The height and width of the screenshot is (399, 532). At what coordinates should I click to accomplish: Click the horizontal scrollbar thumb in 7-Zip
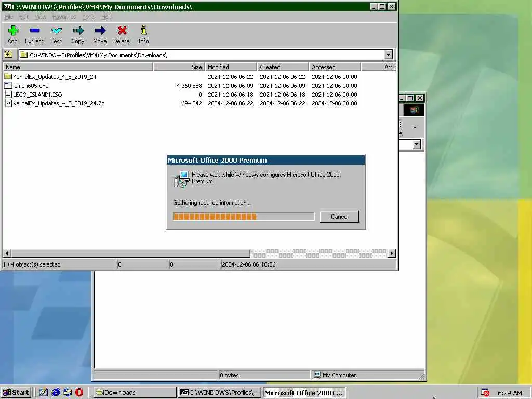(130, 253)
